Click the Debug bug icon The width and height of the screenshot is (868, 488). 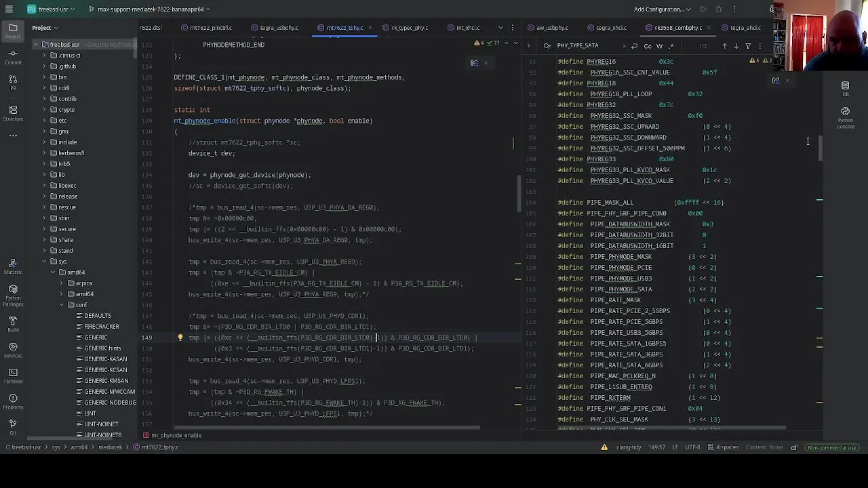pyautogui.click(x=719, y=9)
